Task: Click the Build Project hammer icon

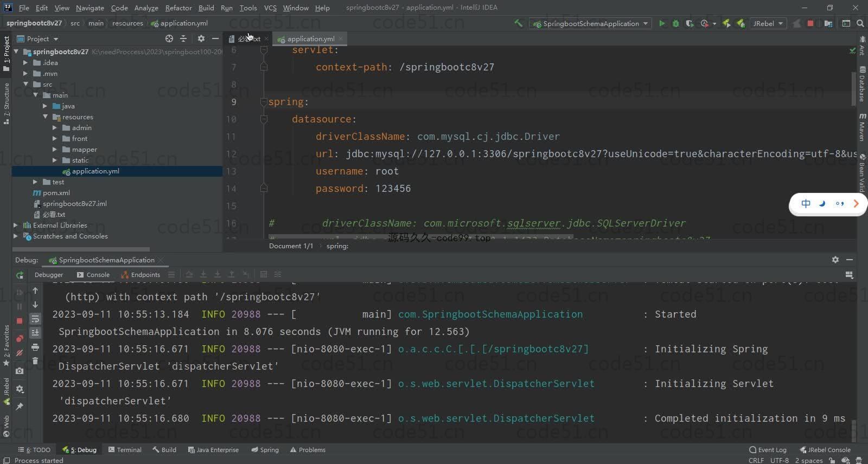Action: click(x=519, y=23)
